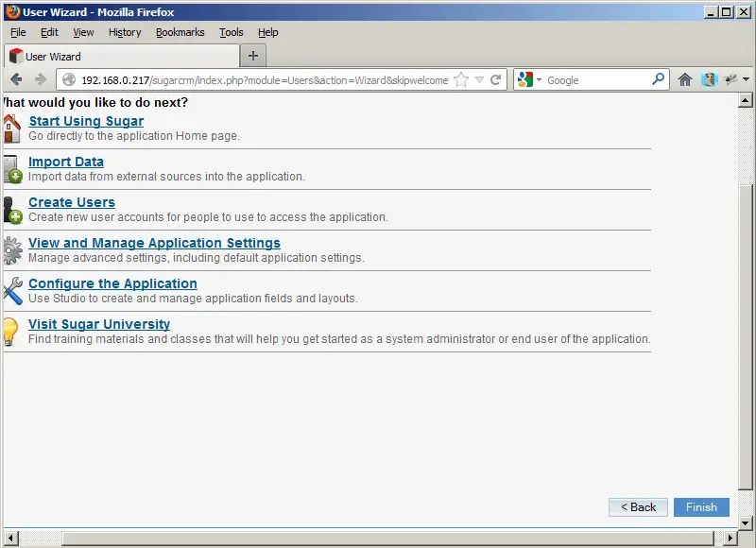Select the User Wizard tab

[122, 56]
